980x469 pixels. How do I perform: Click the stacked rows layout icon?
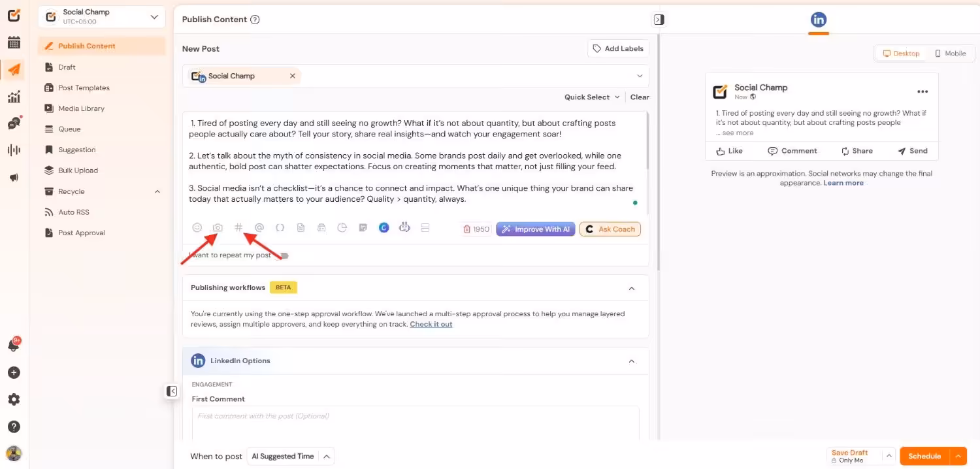(425, 227)
